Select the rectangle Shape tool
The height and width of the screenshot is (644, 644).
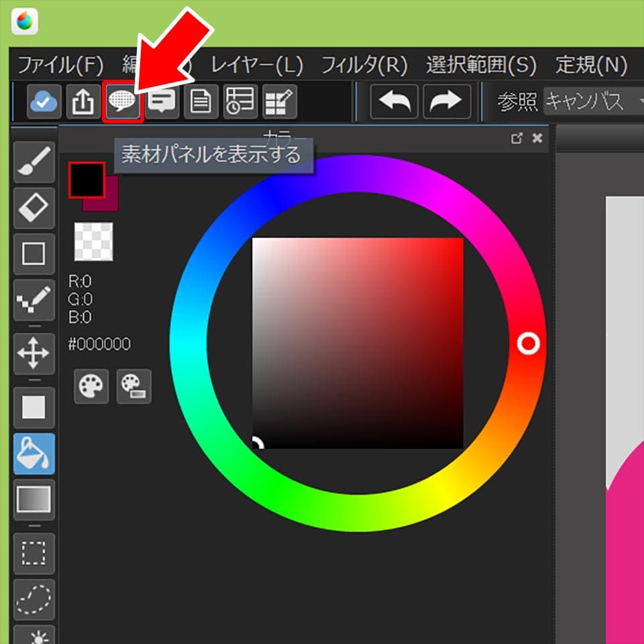click(34, 254)
